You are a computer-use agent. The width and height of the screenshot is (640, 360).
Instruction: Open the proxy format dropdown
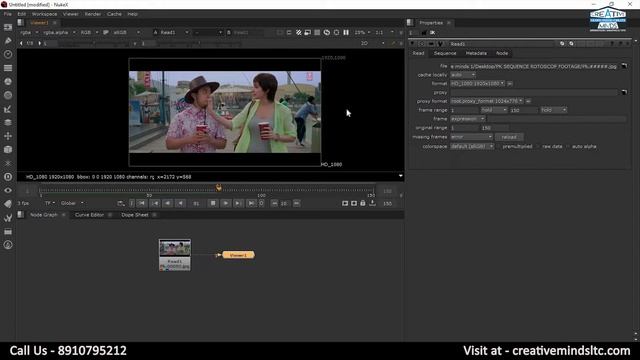(x=487, y=101)
